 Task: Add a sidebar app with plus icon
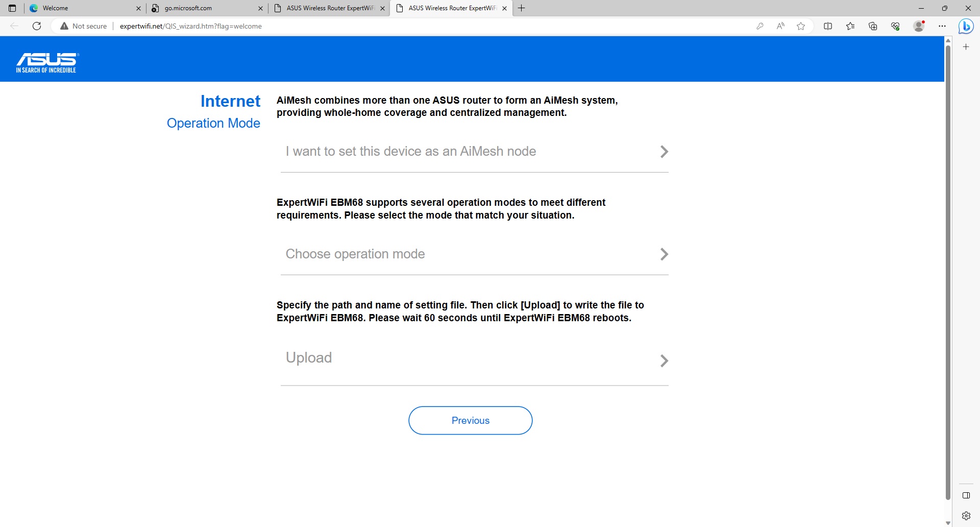(x=966, y=46)
